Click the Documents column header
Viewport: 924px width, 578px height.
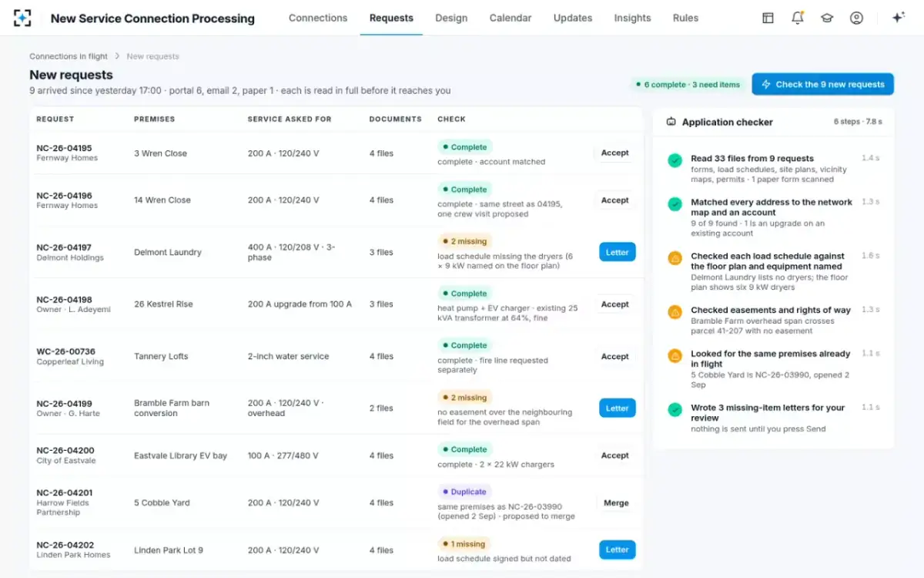(395, 119)
